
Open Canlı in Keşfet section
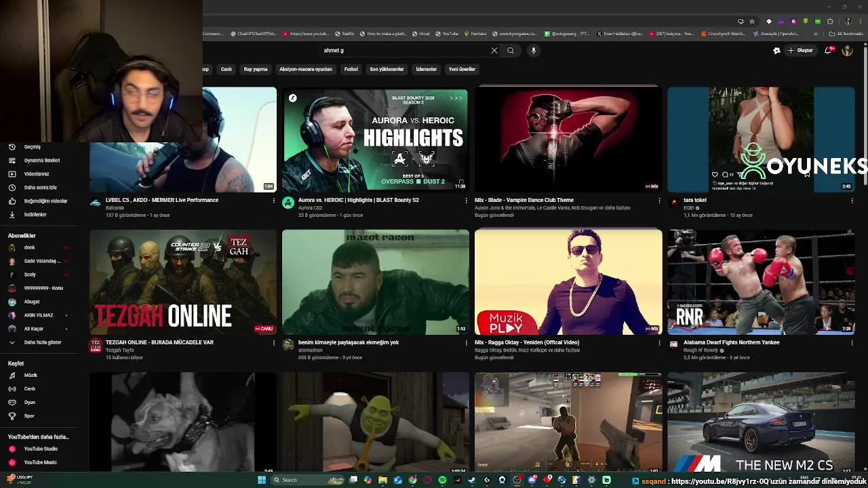[x=30, y=389]
